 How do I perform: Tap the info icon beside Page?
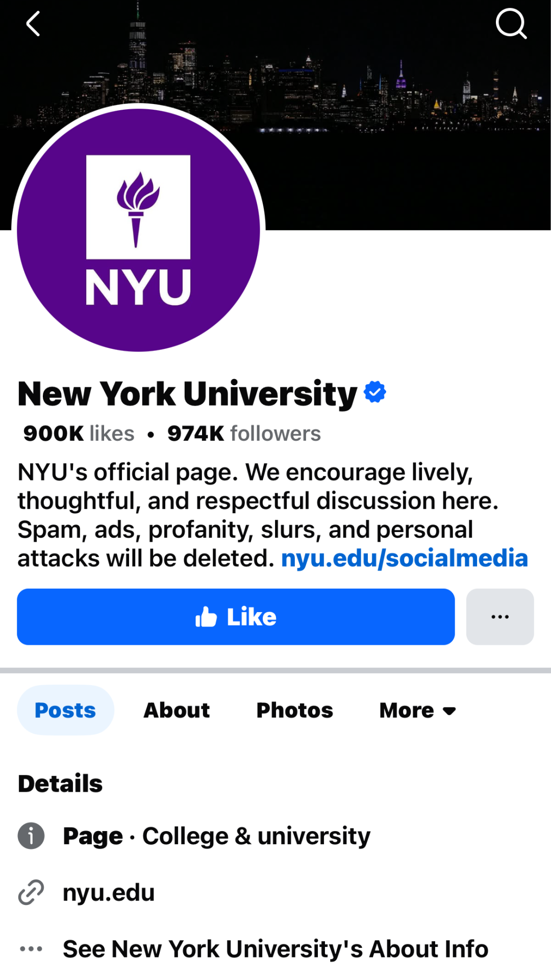[x=31, y=836]
